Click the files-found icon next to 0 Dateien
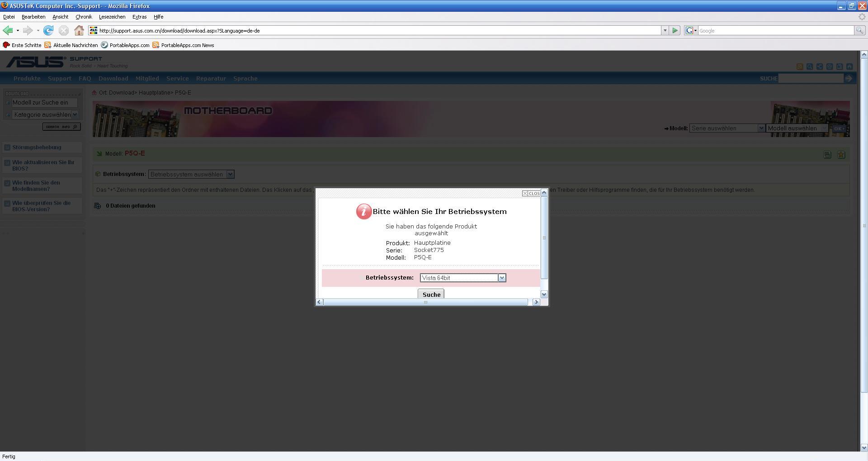 (98, 206)
